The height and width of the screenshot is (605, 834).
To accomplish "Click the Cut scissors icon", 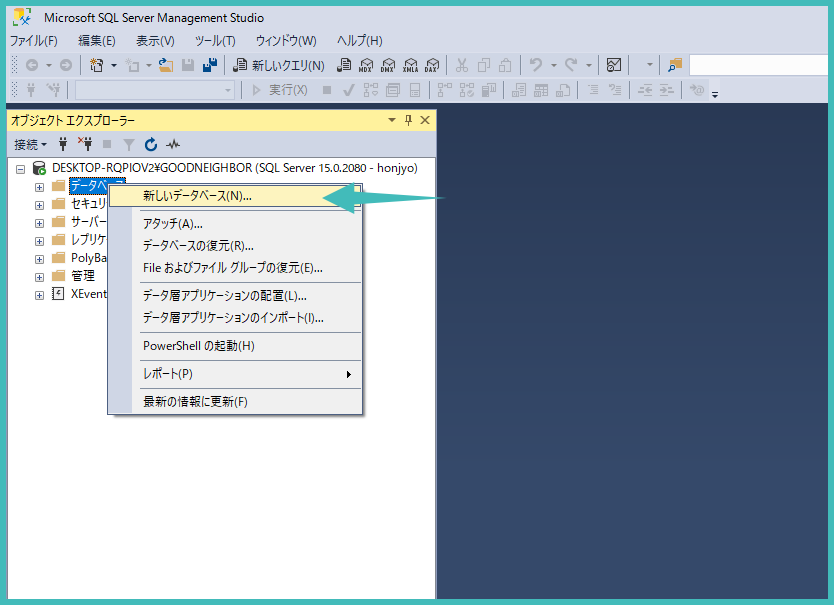I will point(462,65).
